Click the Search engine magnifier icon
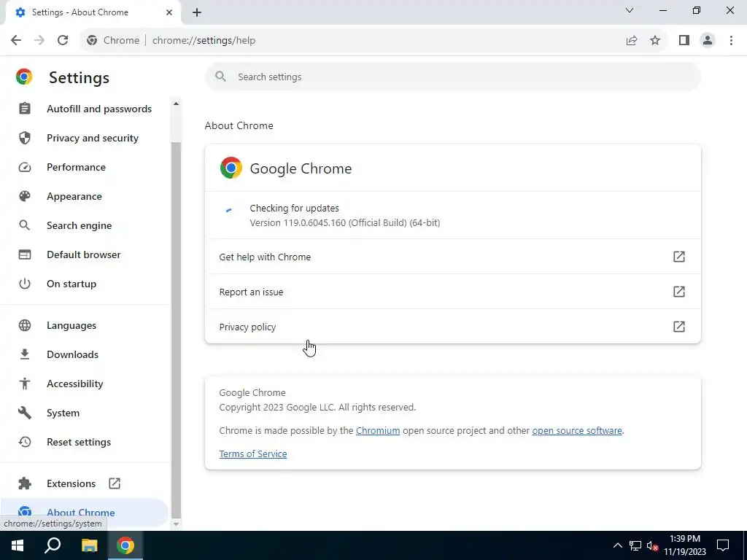 pos(24,225)
